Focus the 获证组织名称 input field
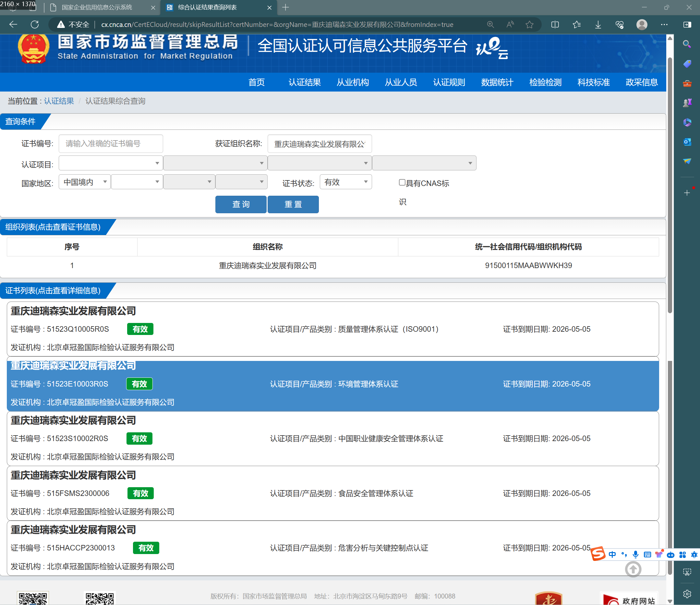700x605 pixels. (x=320, y=144)
